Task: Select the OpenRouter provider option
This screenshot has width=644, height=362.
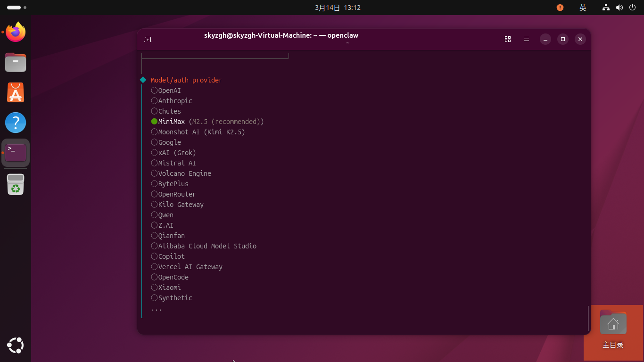Action: [x=154, y=194]
